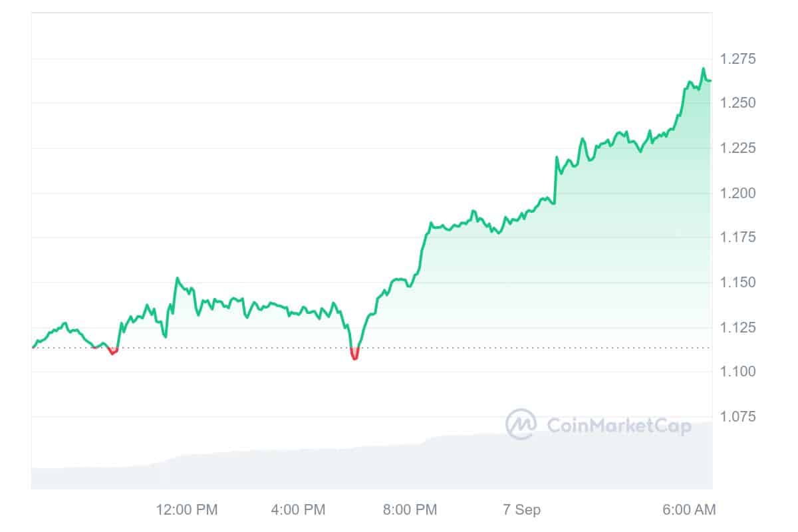Click the 12:00 PM time axis label
The image size is (798, 532).
coord(187,510)
